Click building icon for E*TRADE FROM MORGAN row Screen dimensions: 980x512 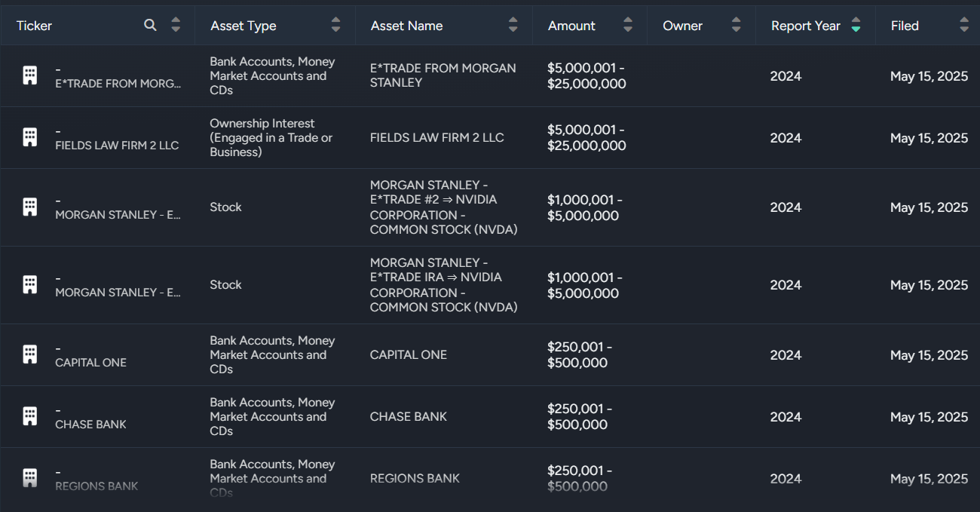point(29,75)
